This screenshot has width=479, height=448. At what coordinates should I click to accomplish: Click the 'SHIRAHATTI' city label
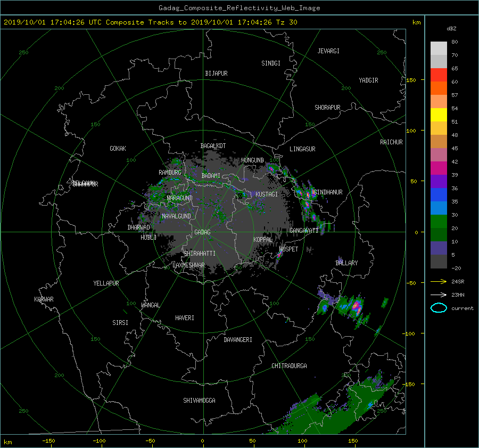coord(200,254)
